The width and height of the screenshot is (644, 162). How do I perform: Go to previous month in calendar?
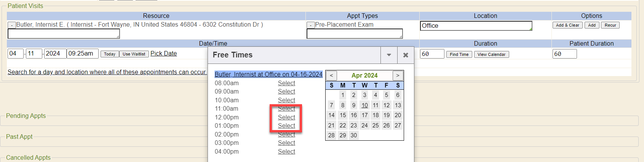point(331,75)
